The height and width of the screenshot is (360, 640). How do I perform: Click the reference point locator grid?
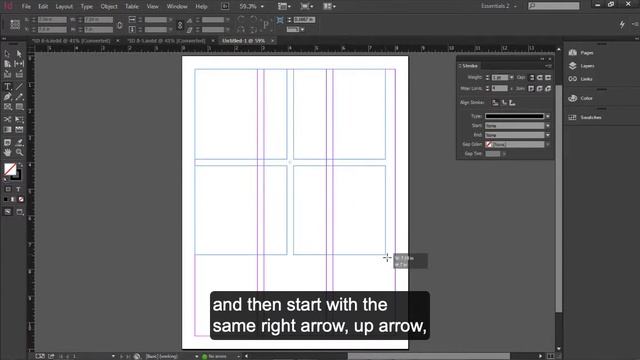tap(15, 24)
